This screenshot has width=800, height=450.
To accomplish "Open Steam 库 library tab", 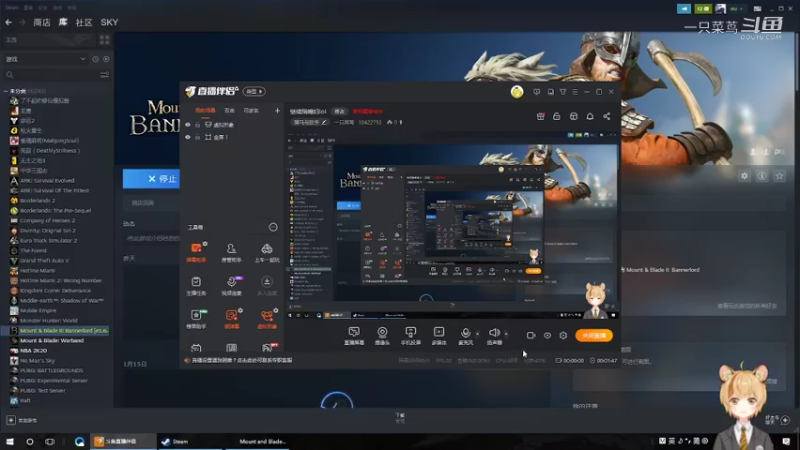I will (x=63, y=22).
